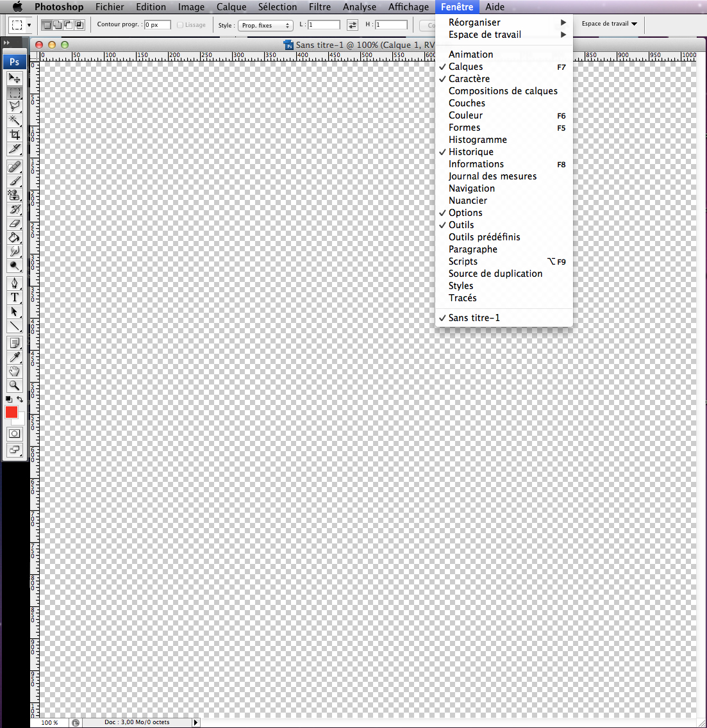Screen dimensions: 707x728
Task: Open the Apple menu
Action: (x=17, y=7)
